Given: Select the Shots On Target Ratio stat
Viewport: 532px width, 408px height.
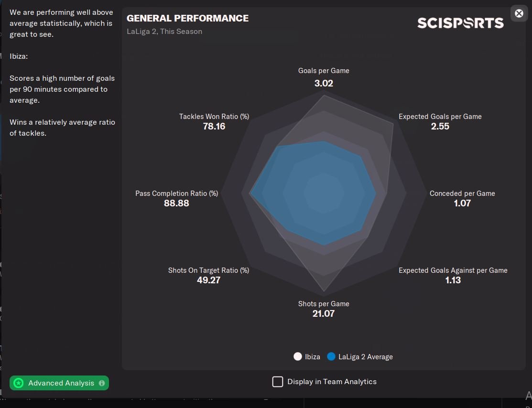Looking at the screenshot, I should 209,275.
